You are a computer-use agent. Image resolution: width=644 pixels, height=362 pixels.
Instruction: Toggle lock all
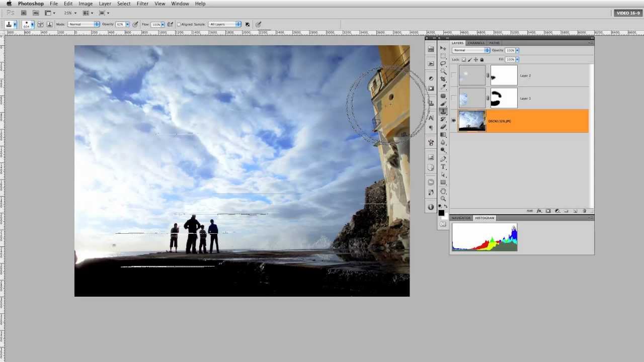click(x=481, y=59)
